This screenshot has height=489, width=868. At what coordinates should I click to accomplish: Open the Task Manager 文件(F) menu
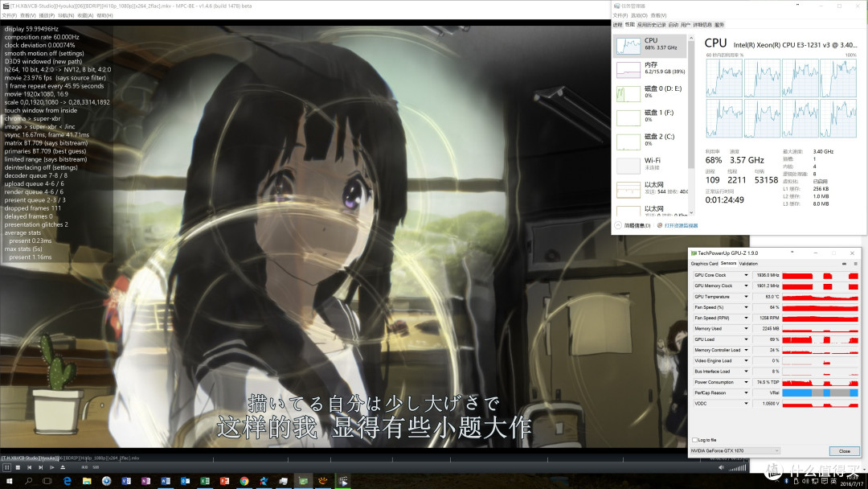620,15
